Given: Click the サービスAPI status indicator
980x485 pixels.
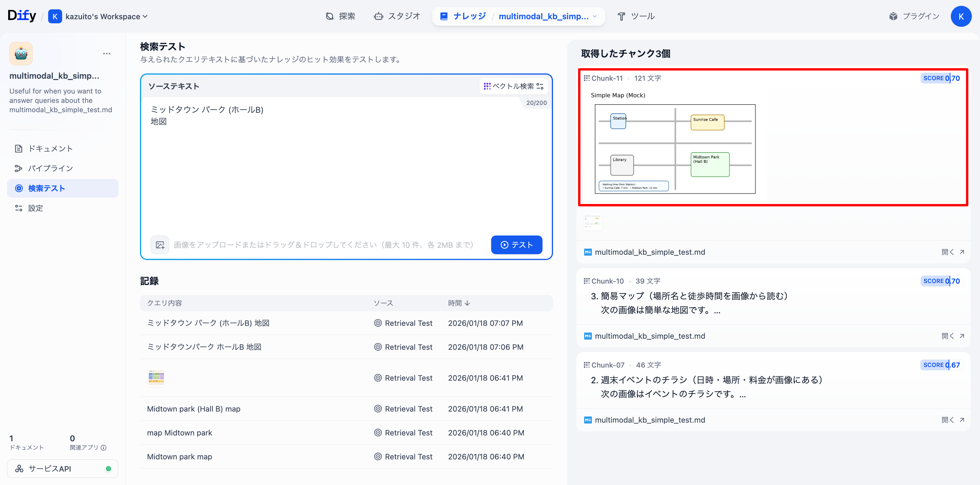Looking at the screenshot, I should click(x=108, y=469).
